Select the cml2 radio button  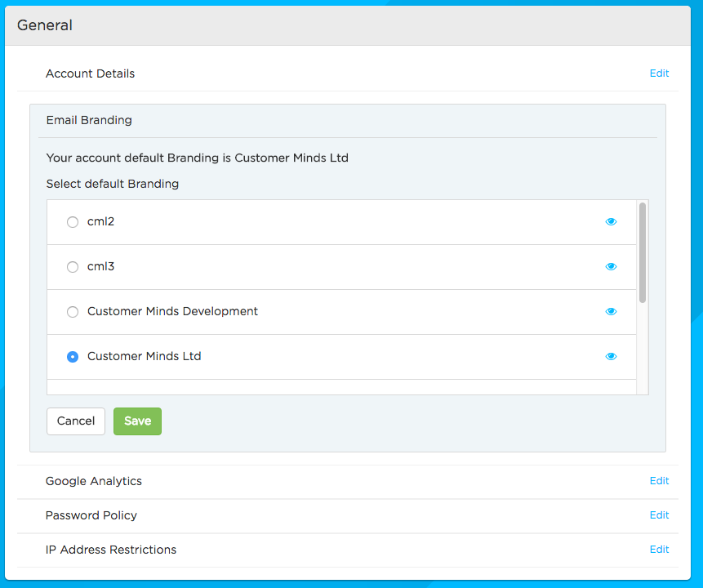point(73,222)
